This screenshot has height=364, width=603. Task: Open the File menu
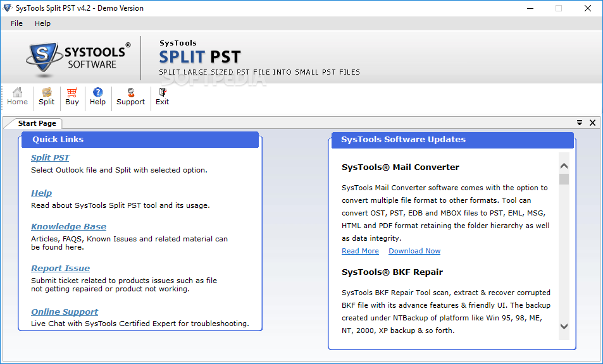(16, 23)
